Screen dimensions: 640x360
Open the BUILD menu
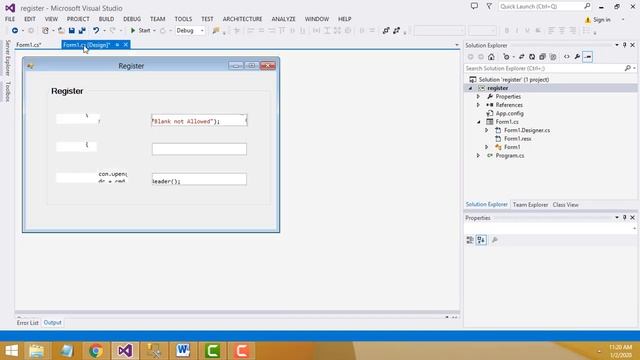(107, 19)
